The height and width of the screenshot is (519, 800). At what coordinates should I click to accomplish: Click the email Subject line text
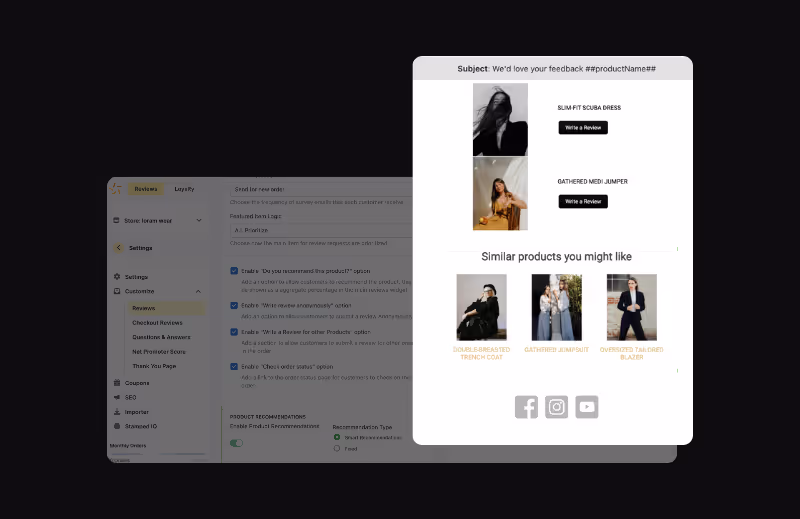[556, 68]
